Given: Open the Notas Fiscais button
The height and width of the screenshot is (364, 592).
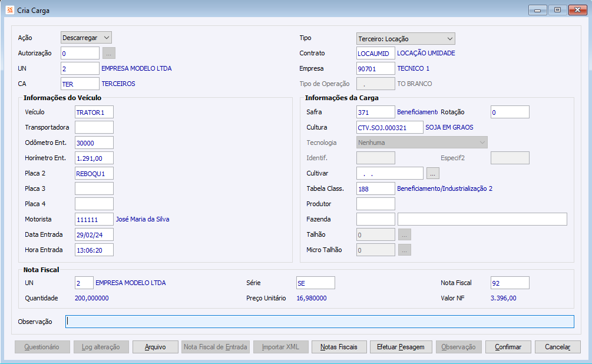Looking at the screenshot, I should pos(339,347).
